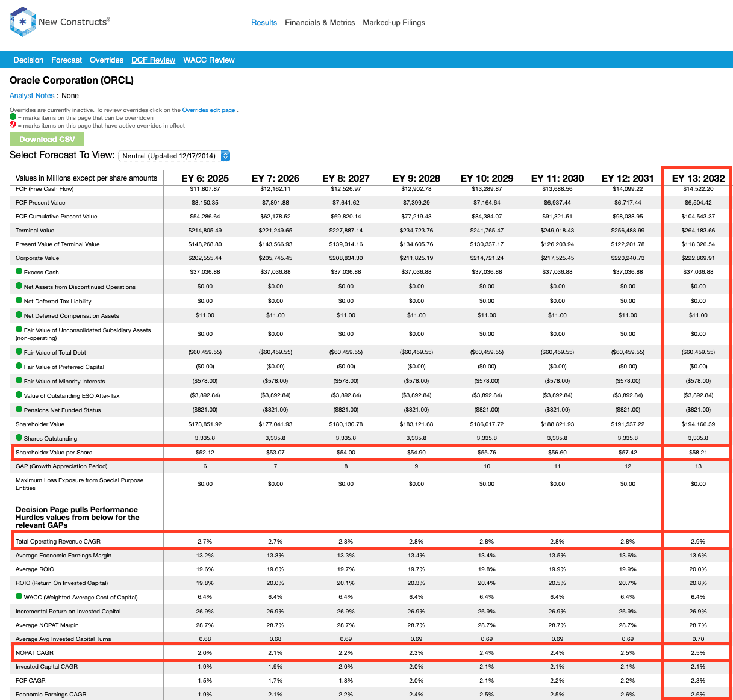Click the green legend dot for overridable items
The image size is (733, 700).
coord(13,117)
